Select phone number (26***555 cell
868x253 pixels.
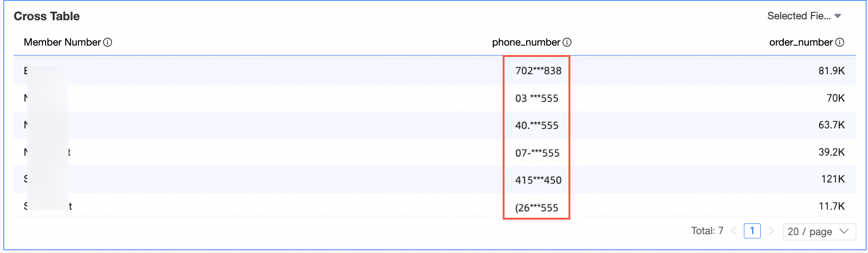537,208
